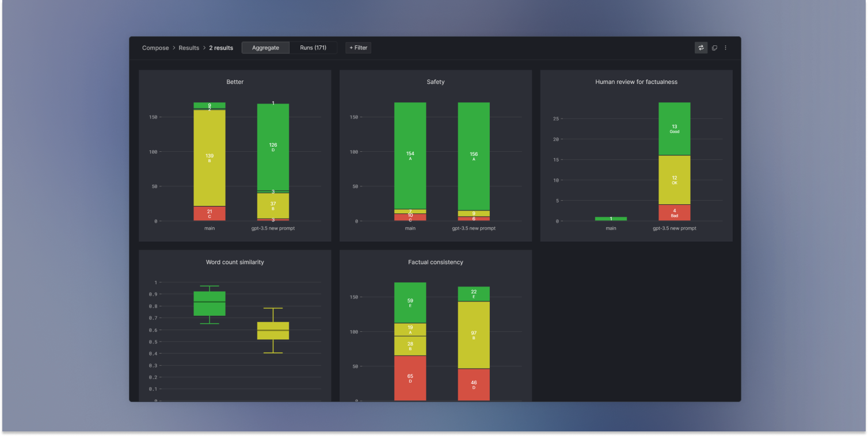Click gpt-3.5 new prompt label under Better chart
Viewport: 868px width, 436px height.
click(273, 228)
